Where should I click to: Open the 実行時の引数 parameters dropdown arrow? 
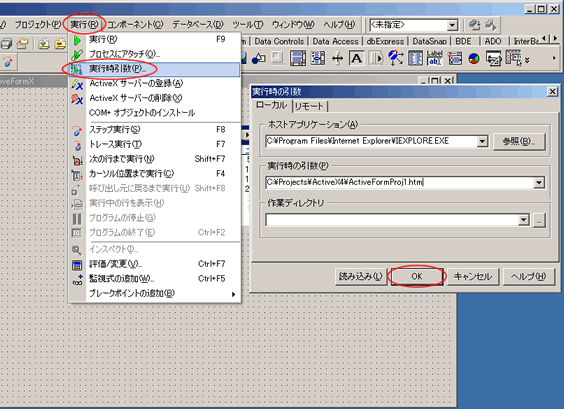pyautogui.click(x=539, y=183)
